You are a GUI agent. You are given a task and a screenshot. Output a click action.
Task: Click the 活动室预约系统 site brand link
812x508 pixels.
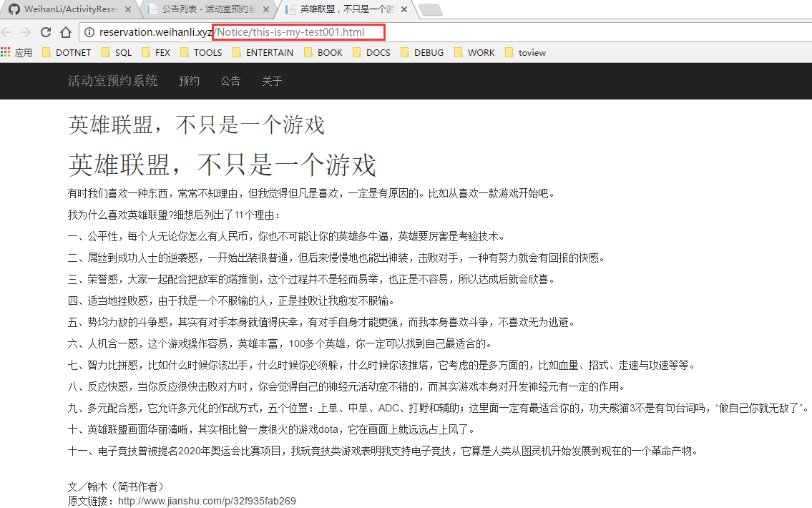(x=112, y=81)
